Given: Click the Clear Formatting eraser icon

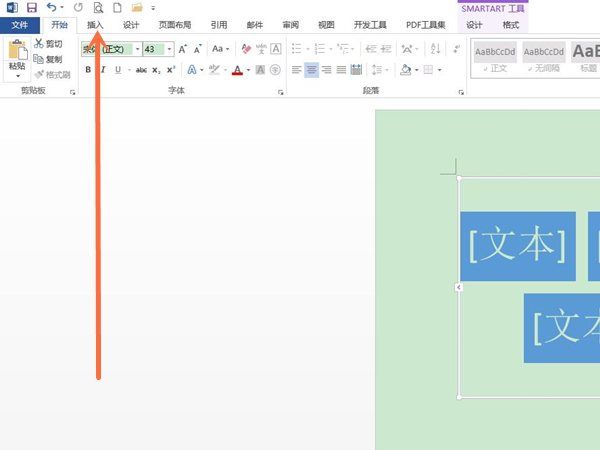Looking at the screenshot, I should point(246,48).
